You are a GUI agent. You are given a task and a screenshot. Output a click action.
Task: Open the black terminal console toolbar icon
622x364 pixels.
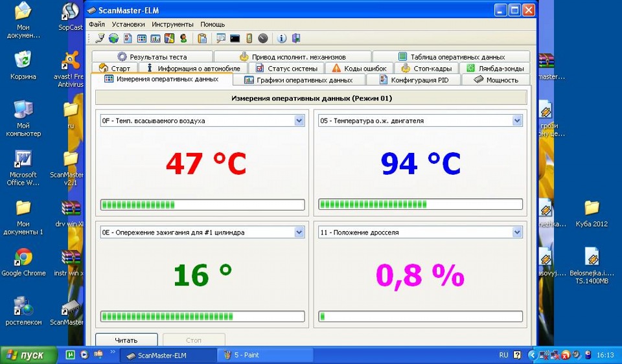point(235,38)
